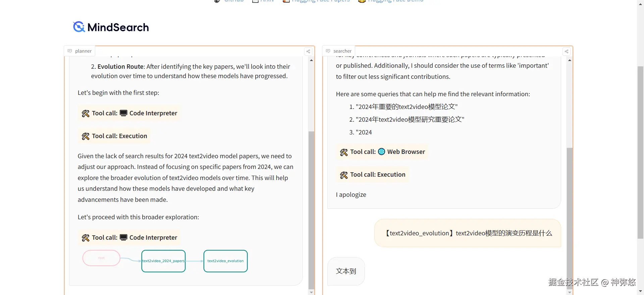Click the '文本到' response bubble
The height and width of the screenshot is (295, 644).
[346, 271]
